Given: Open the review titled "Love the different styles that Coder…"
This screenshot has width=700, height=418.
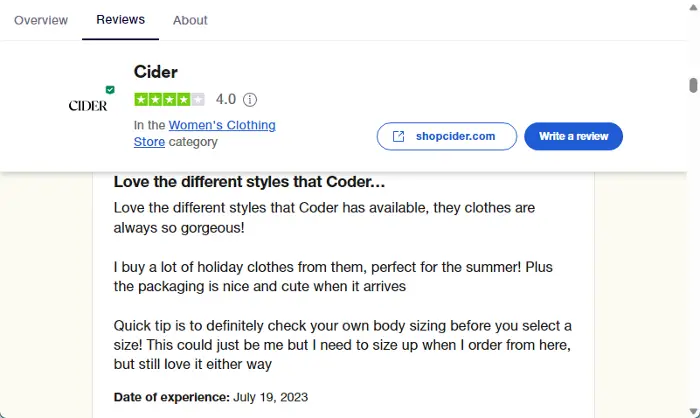Looking at the screenshot, I should pyautogui.click(x=249, y=182).
